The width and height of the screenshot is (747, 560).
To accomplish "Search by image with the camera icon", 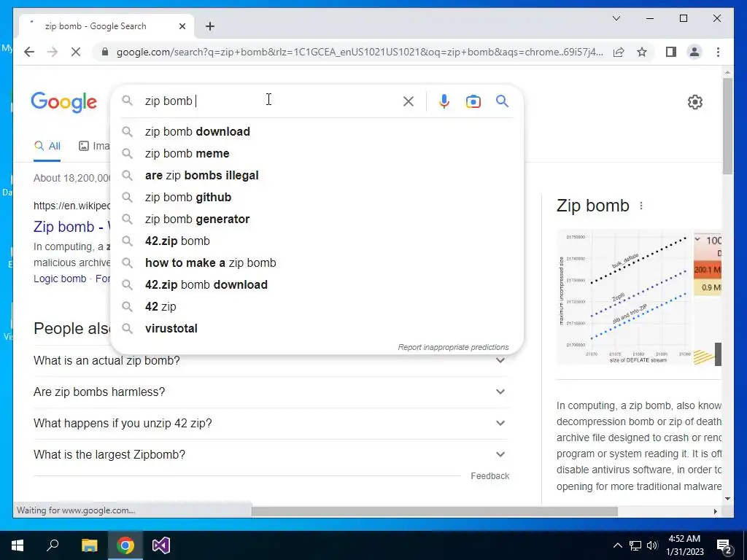I will [473, 101].
